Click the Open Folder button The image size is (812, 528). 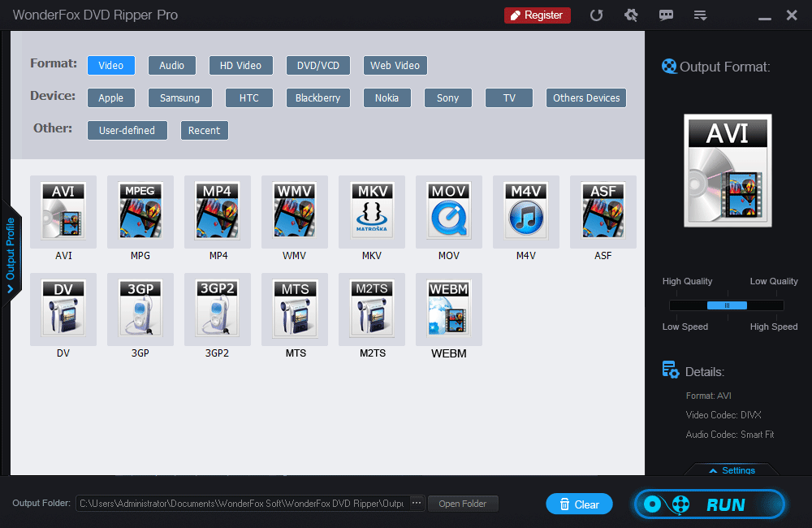(463, 504)
